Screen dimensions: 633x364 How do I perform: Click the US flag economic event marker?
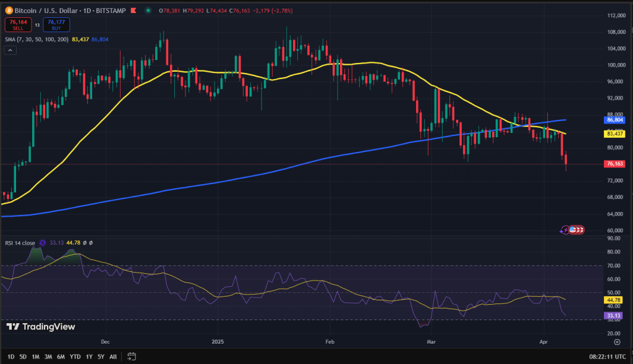[573, 230]
